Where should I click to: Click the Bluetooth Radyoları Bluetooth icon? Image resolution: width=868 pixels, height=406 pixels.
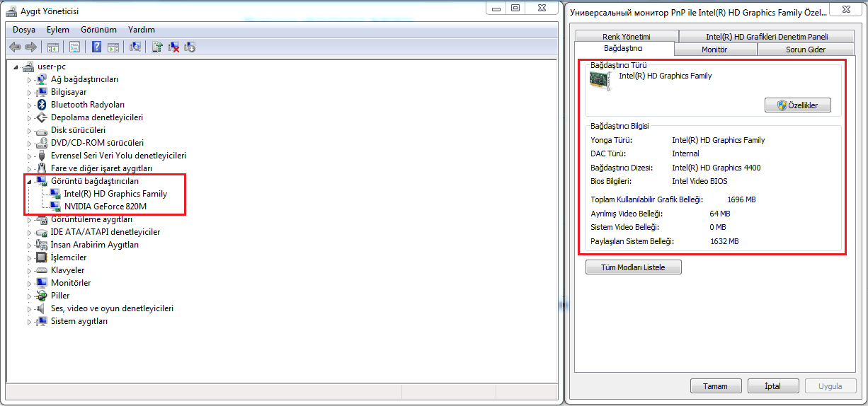coord(42,105)
